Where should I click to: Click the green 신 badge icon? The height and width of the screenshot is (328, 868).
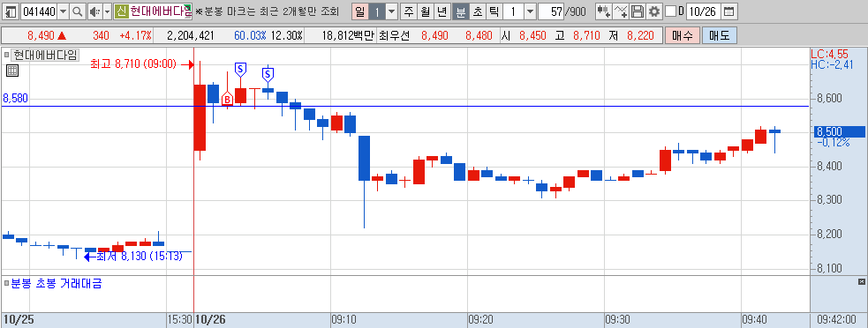tap(121, 11)
